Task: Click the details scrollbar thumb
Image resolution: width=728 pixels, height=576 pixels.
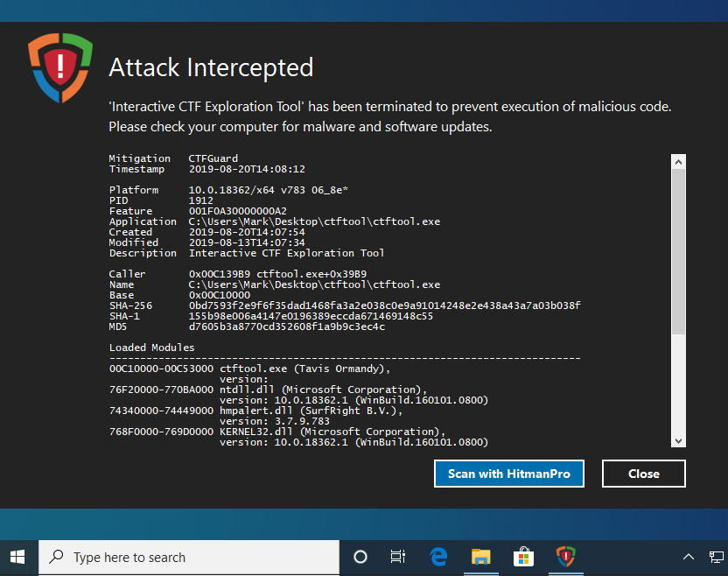Action: tap(678, 251)
